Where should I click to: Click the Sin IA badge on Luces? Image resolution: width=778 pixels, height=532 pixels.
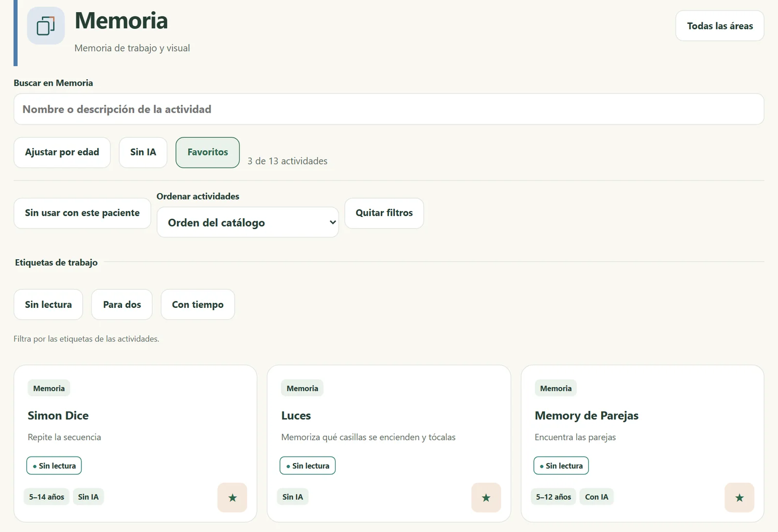293,497
